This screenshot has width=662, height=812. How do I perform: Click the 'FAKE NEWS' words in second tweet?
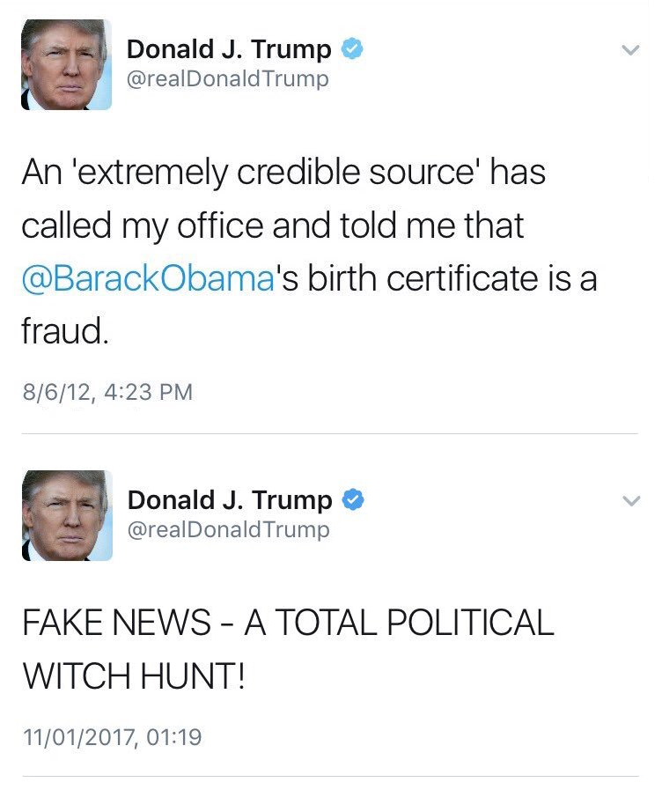click(117, 622)
